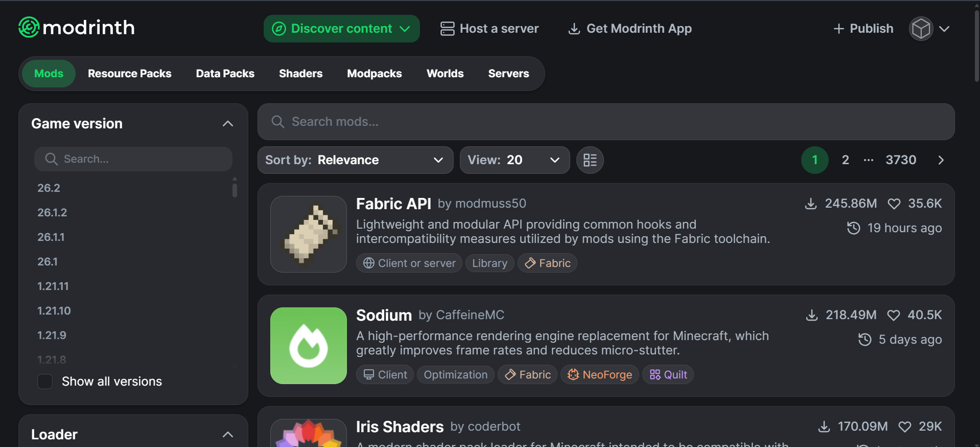Select the NeoForge loader tag on Sodium
Viewport: 980px width, 447px height.
[600, 374]
